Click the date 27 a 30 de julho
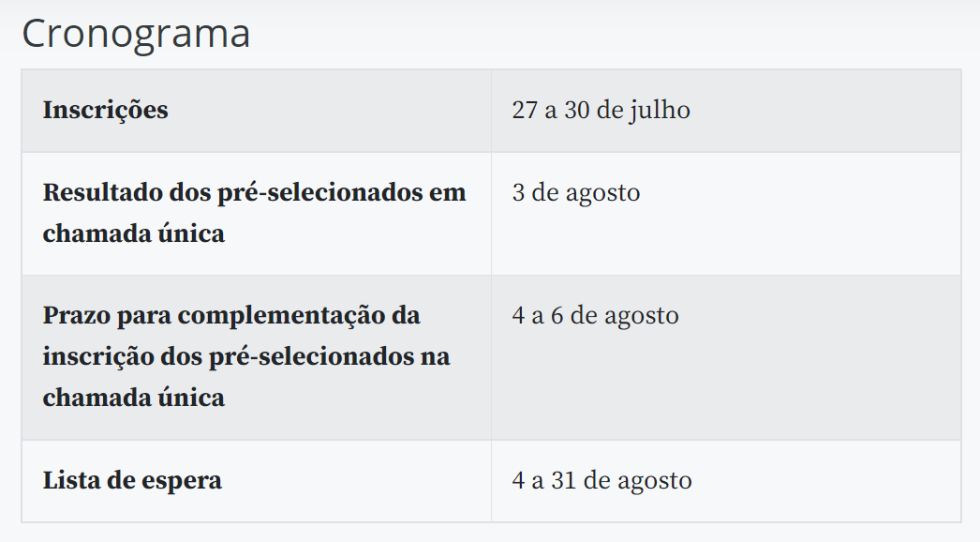Screen dimensions: 980x542 click(601, 110)
